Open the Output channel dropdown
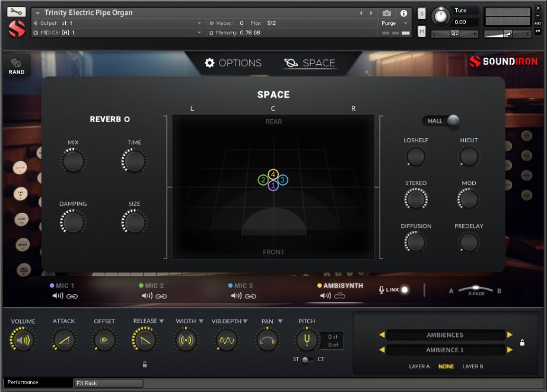Viewport: 547px width, 392px height. [199, 23]
